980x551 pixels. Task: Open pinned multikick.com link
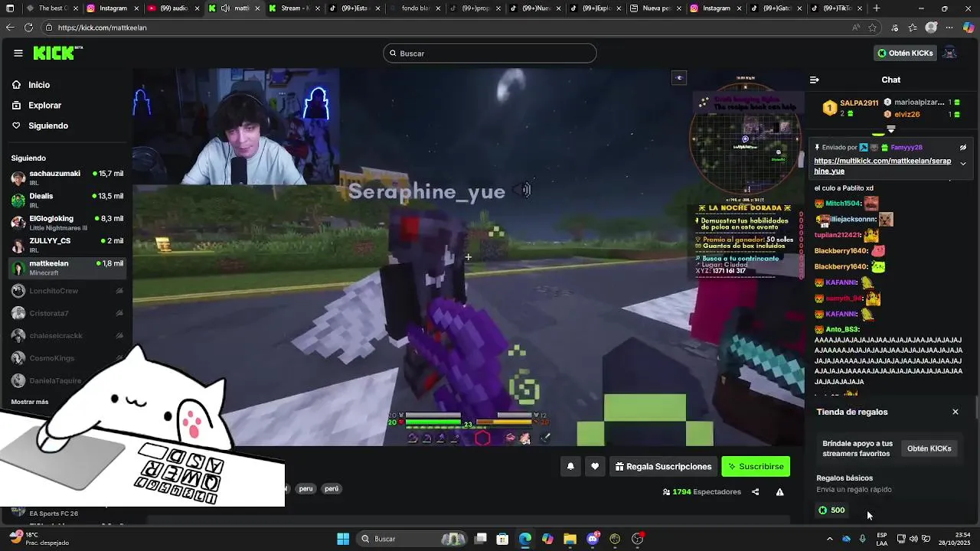click(883, 166)
